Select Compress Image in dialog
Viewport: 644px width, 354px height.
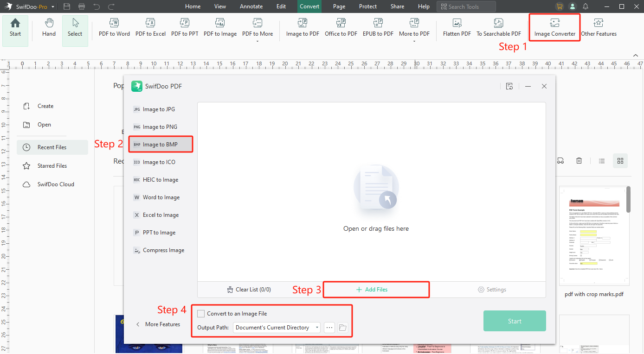coord(161,250)
